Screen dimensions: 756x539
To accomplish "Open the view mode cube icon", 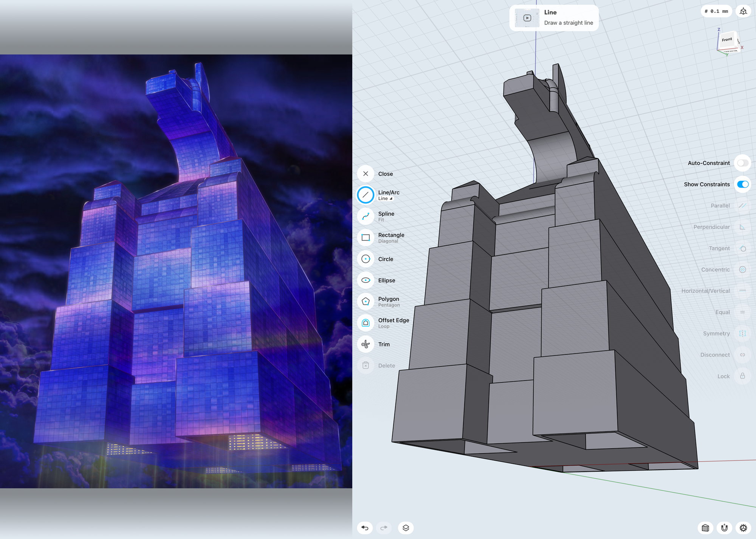I will [744, 11].
